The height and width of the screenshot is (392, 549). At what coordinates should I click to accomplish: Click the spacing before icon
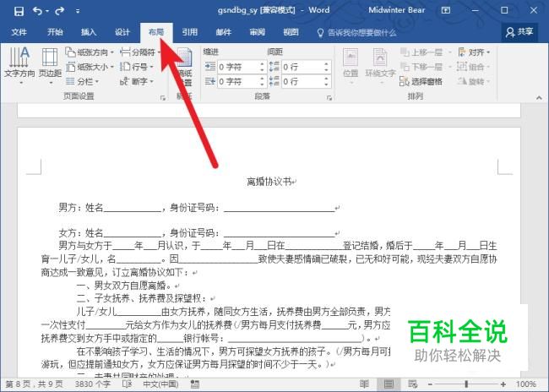click(x=274, y=66)
